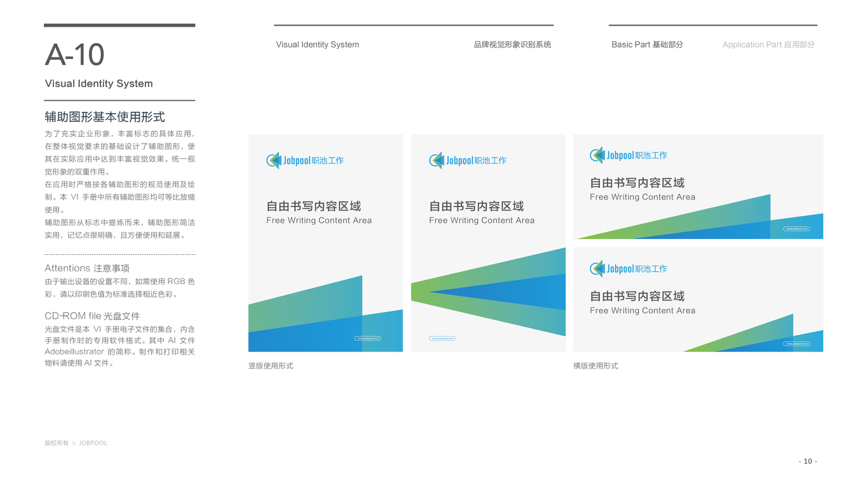Switch to 'Application Part 应用部分' tab
This screenshot has width=868, height=488.
[768, 44]
